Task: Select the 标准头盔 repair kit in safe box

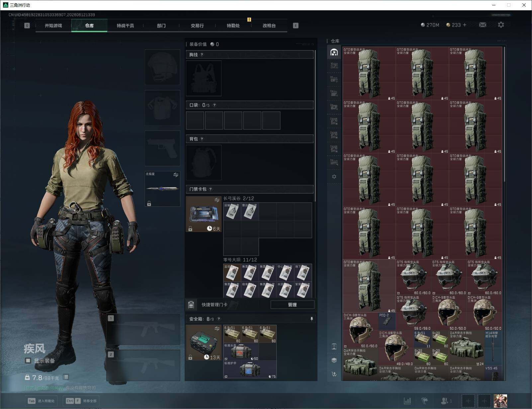Action: pyautogui.click(x=241, y=352)
